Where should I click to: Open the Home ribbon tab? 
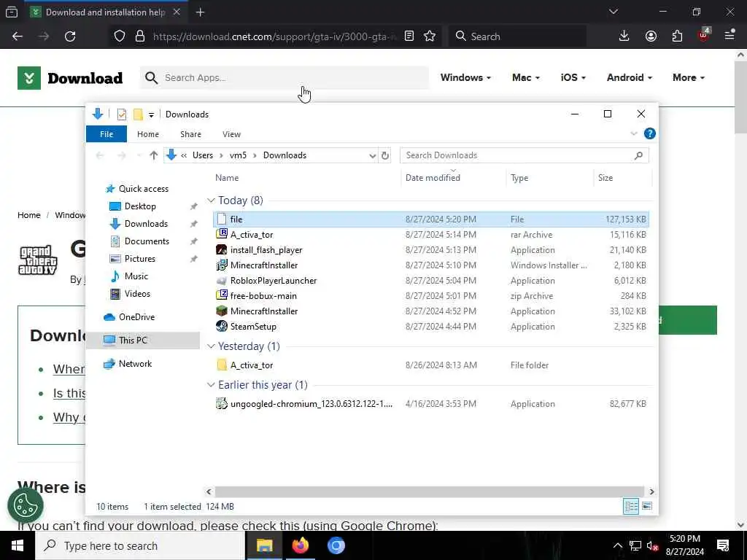click(147, 134)
